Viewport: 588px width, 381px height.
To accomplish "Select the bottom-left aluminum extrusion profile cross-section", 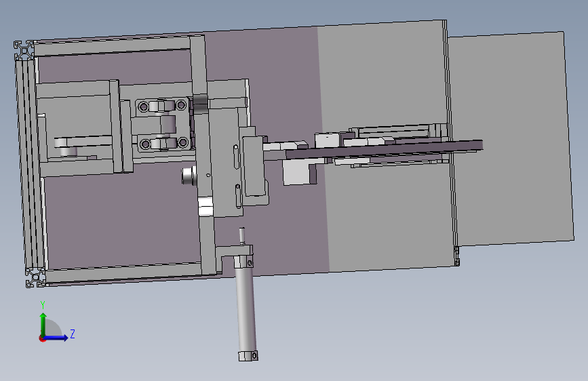I will (x=36, y=277).
